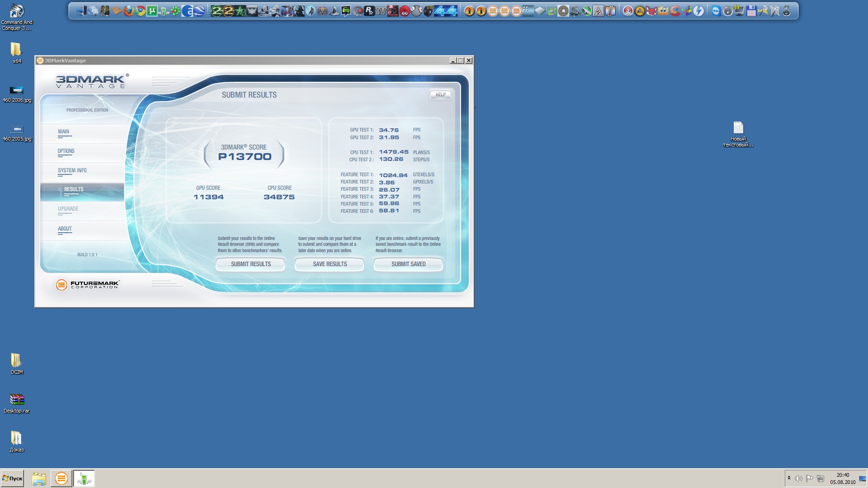Image resolution: width=868 pixels, height=488 pixels.
Task: Open the green download app taskbar button
Action: coord(84,479)
